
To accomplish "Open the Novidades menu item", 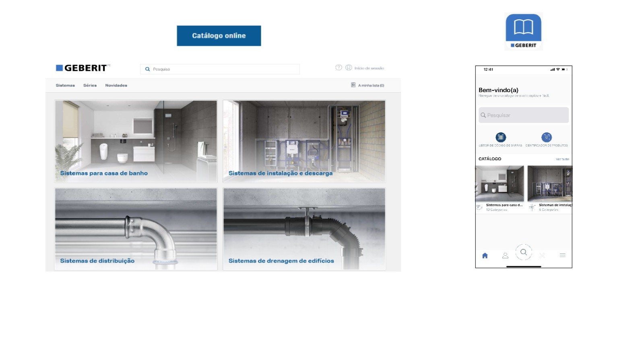I will point(116,85).
